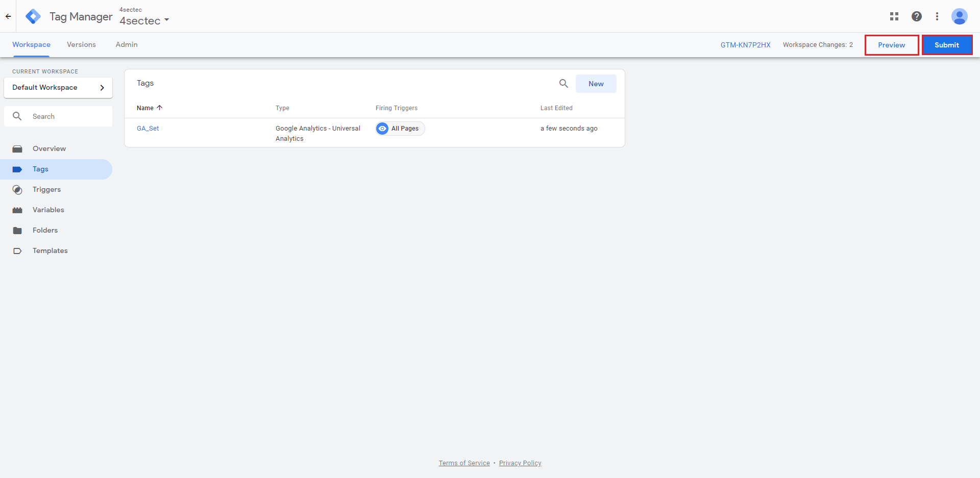The height and width of the screenshot is (478, 980).
Task: Open Privacy Policy link
Action: (x=520, y=463)
